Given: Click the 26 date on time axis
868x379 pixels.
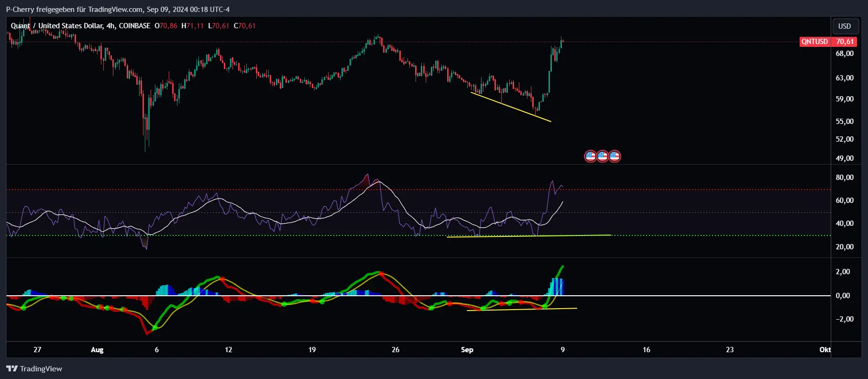Looking at the screenshot, I should 396,350.
